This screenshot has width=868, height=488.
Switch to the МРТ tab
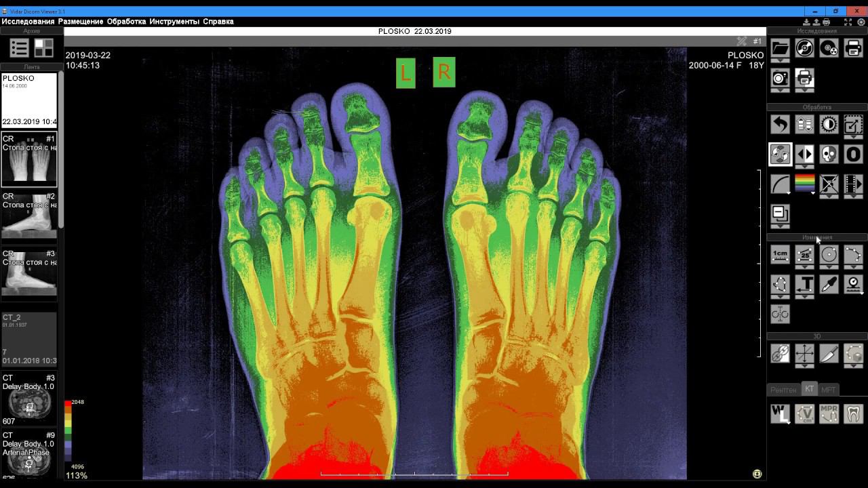click(x=828, y=390)
